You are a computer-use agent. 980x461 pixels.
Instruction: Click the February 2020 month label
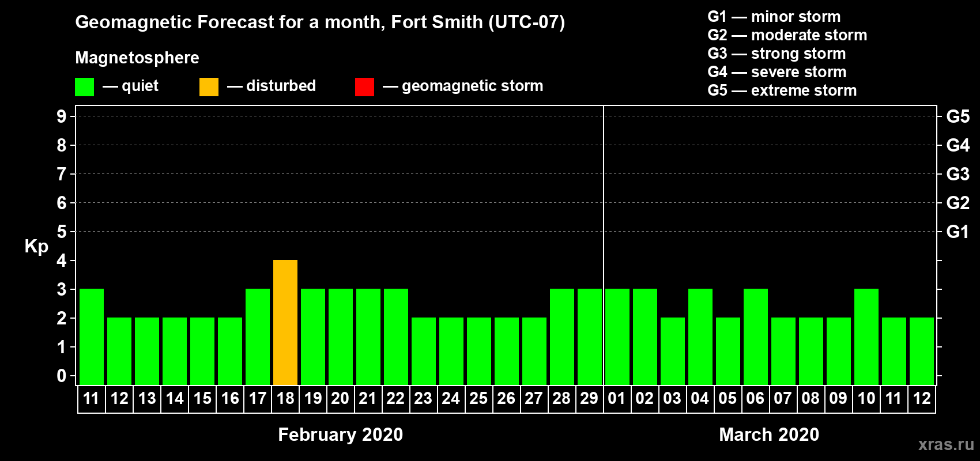[x=341, y=434]
